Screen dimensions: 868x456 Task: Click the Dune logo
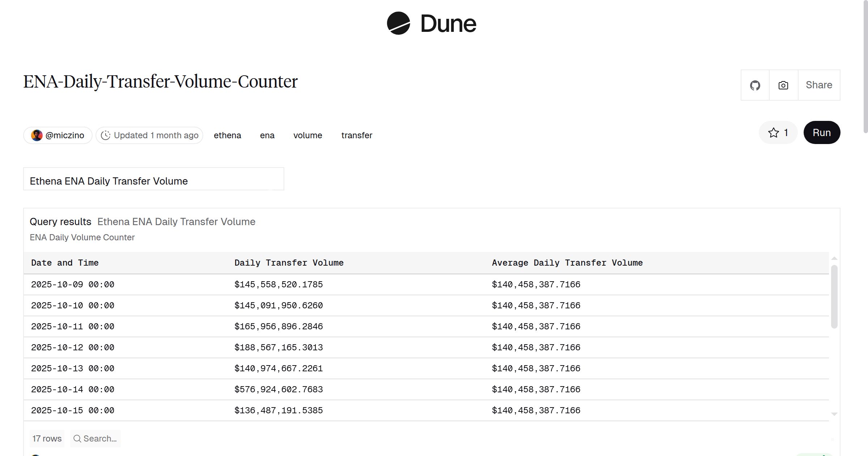pos(431,24)
